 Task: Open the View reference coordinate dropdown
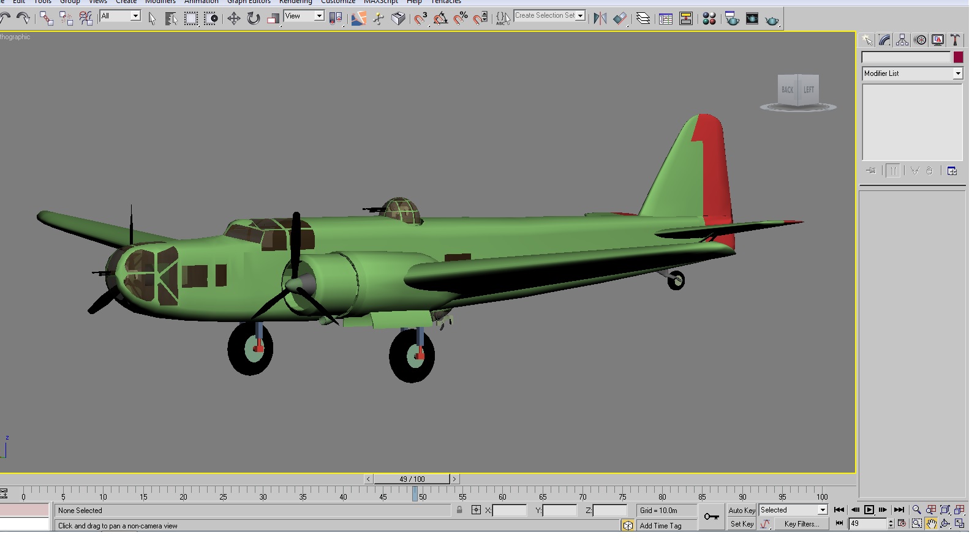pos(304,16)
